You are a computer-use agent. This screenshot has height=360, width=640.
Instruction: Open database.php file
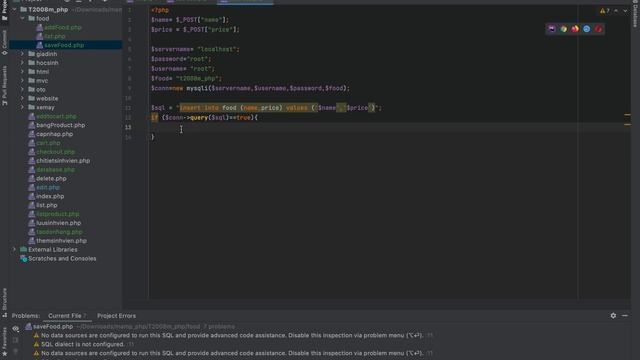55,170
